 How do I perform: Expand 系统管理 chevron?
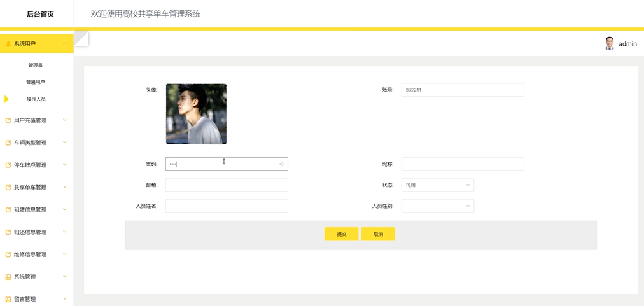coord(65,277)
